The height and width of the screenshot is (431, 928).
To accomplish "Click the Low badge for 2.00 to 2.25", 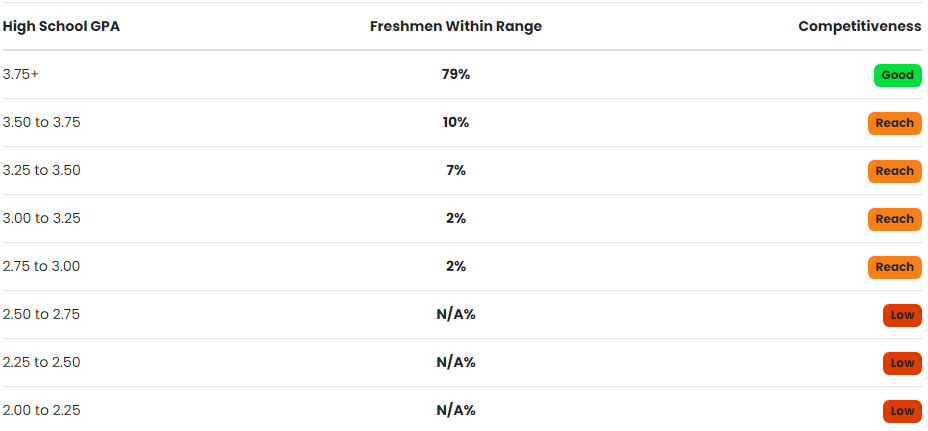I will [902, 411].
